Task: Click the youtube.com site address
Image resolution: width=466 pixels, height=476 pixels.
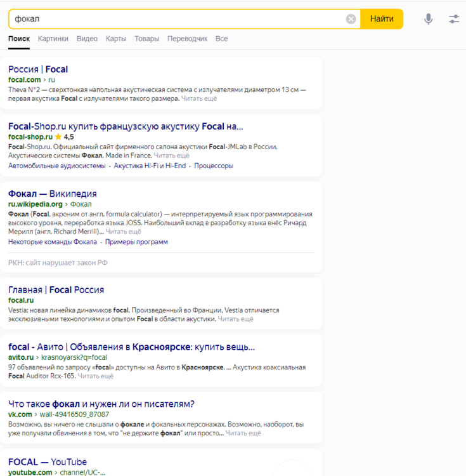Action: tap(30, 473)
